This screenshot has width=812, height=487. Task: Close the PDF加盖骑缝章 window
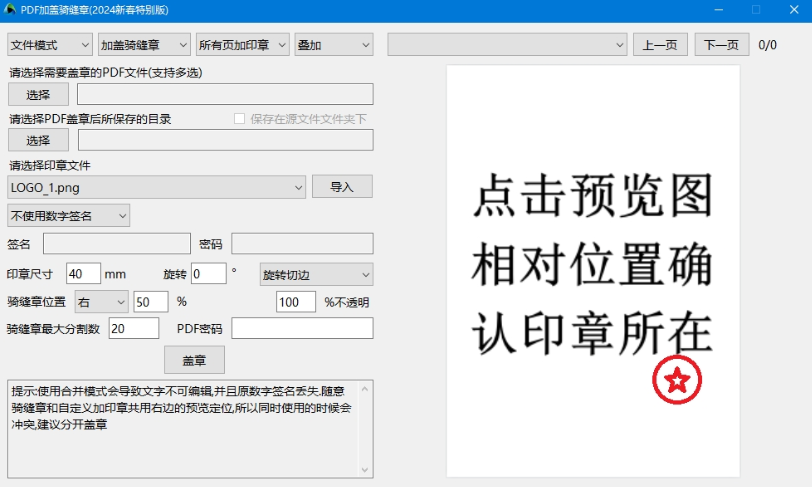pyautogui.click(x=794, y=10)
